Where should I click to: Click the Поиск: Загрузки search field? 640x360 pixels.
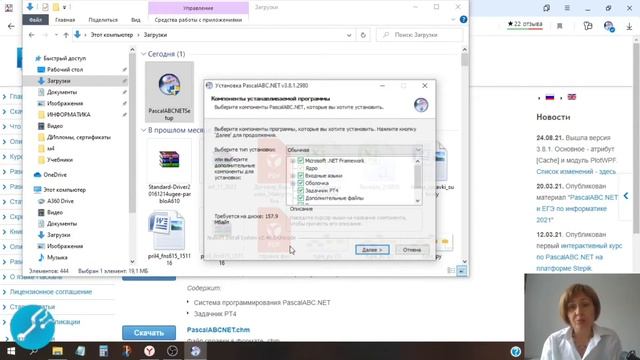[420, 35]
